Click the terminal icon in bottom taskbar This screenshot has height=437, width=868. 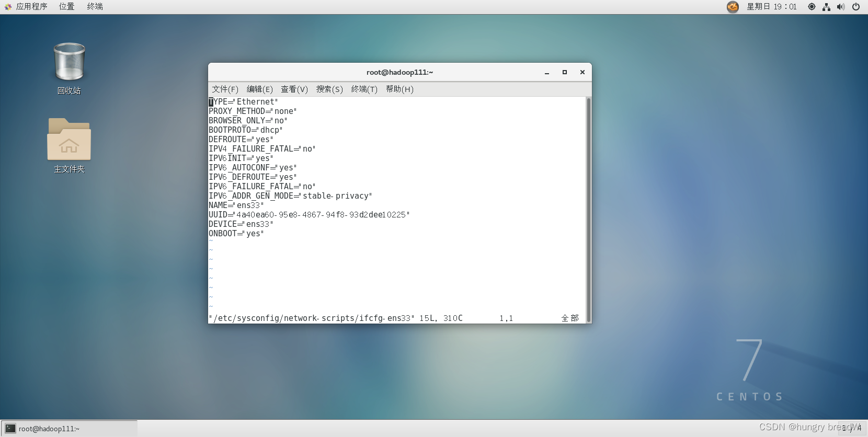(x=10, y=429)
